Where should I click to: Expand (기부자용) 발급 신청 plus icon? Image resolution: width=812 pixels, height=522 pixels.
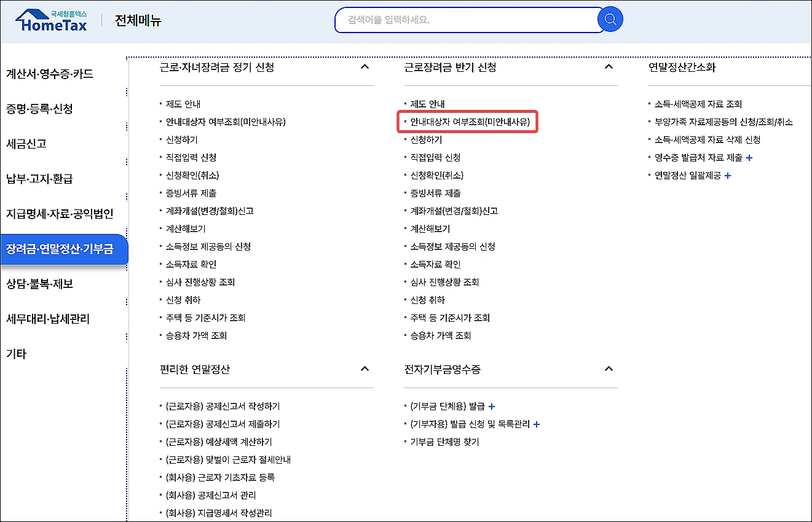[x=536, y=424]
